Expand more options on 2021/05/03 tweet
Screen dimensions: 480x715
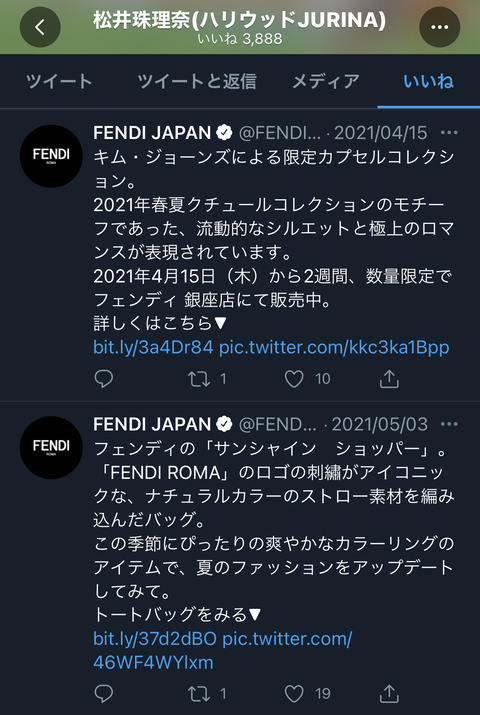pos(449,425)
